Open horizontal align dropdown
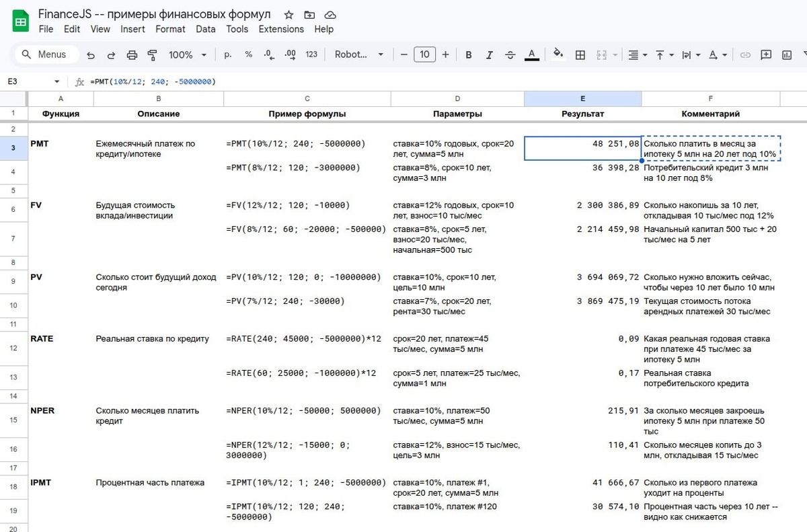Screen dimensions: 807x532 [x=636, y=55]
